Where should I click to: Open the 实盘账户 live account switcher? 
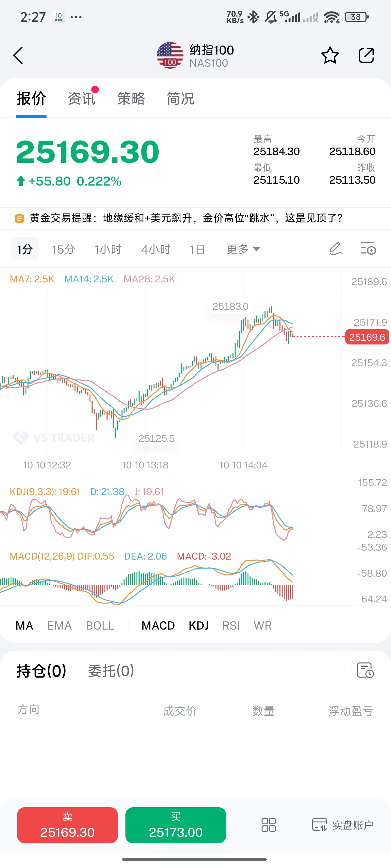tap(343, 825)
